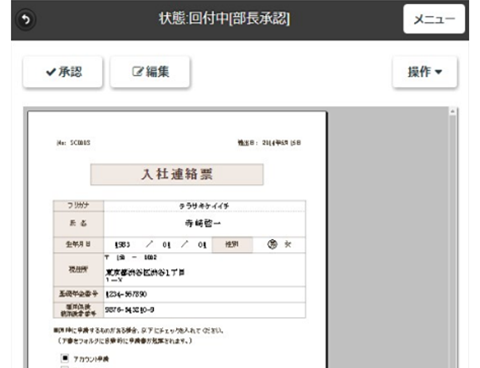
Task: Select the 男 gender option
Action: coord(272,244)
